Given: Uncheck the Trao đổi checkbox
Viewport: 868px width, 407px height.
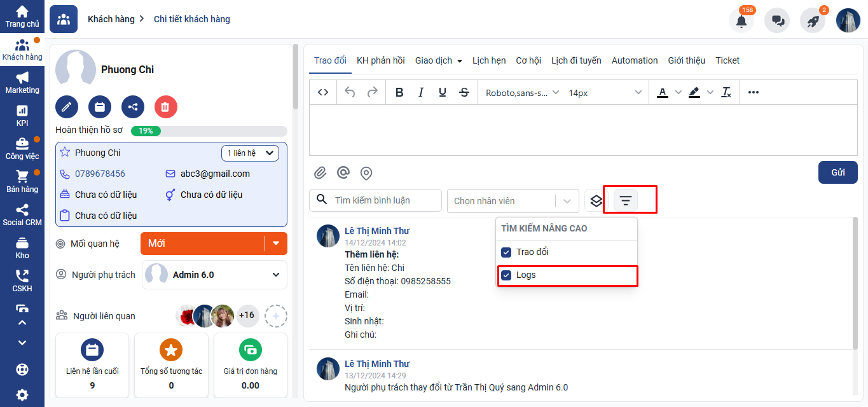Looking at the screenshot, I should coord(506,252).
